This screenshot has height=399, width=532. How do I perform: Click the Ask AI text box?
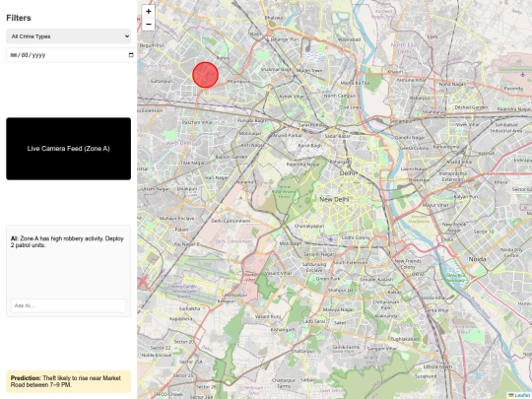click(x=69, y=305)
